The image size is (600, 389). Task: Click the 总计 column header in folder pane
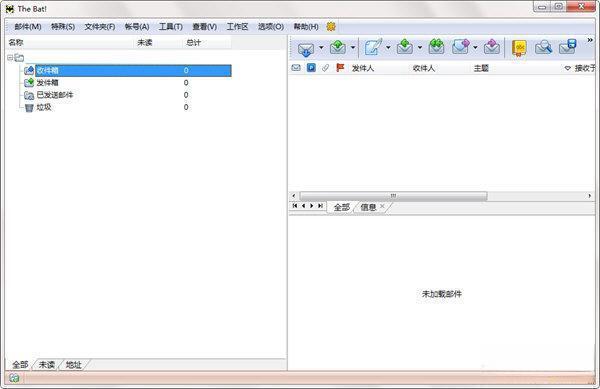coord(193,42)
